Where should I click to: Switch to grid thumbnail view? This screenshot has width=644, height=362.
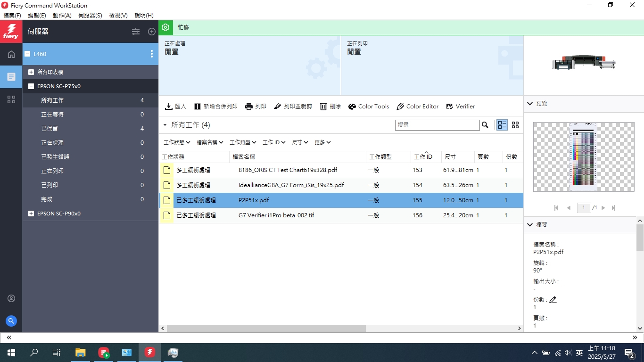pyautogui.click(x=515, y=125)
